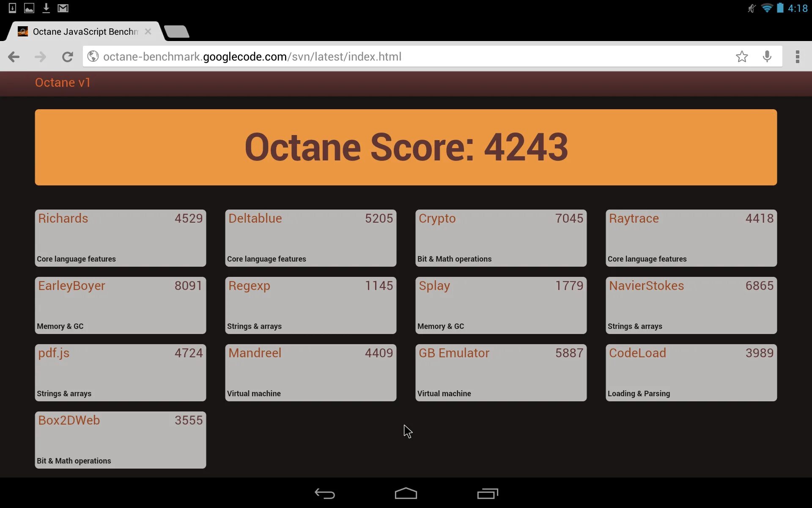This screenshot has height=508, width=812.
Task: Click the Octane v1 page title link
Action: 62,82
